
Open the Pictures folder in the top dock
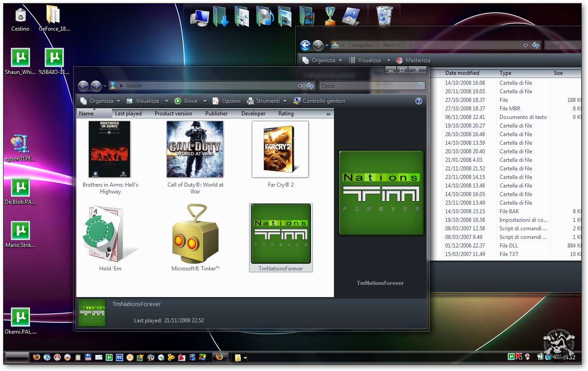coord(285,17)
